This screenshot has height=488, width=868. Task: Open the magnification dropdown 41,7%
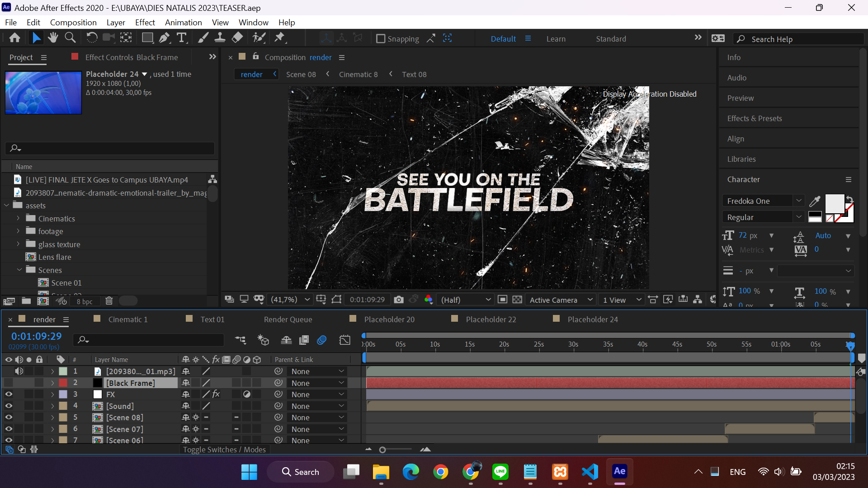coord(289,300)
